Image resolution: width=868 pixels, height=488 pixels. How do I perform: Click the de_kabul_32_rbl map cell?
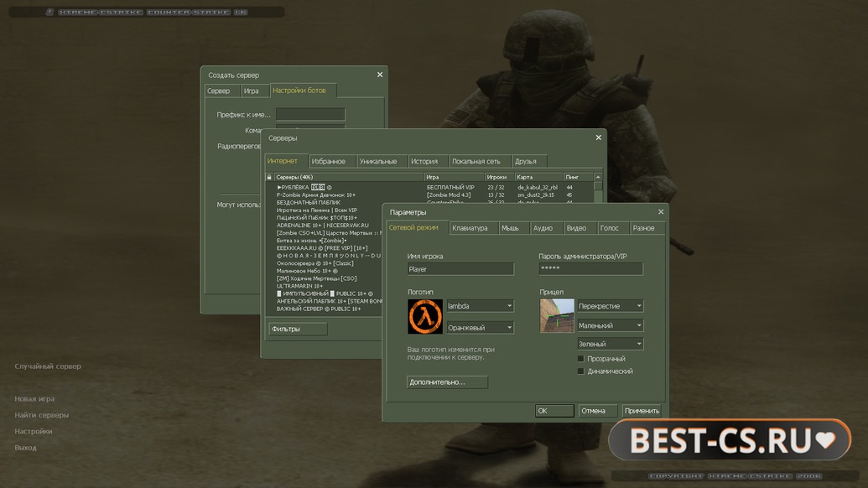point(537,188)
